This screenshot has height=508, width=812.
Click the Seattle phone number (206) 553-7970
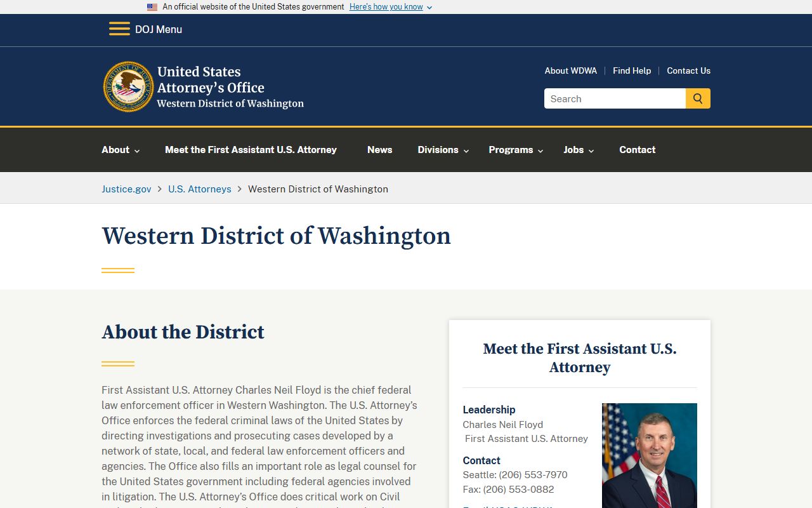[x=534, y=475]
